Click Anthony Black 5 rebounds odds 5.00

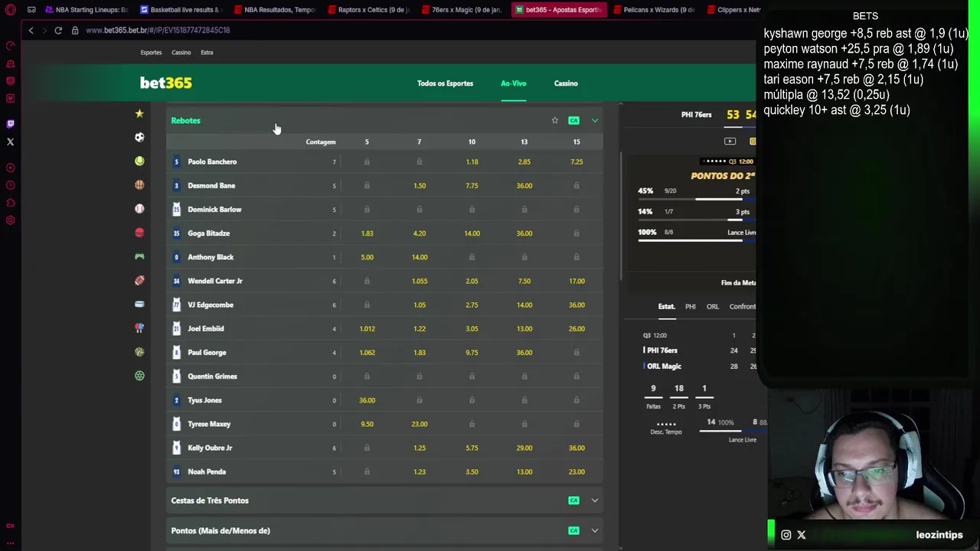pos(367,257)
